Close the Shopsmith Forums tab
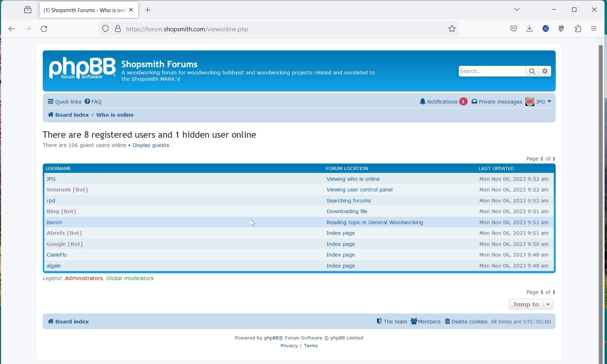Screen dimensions: 607x364 pos(131,10)
